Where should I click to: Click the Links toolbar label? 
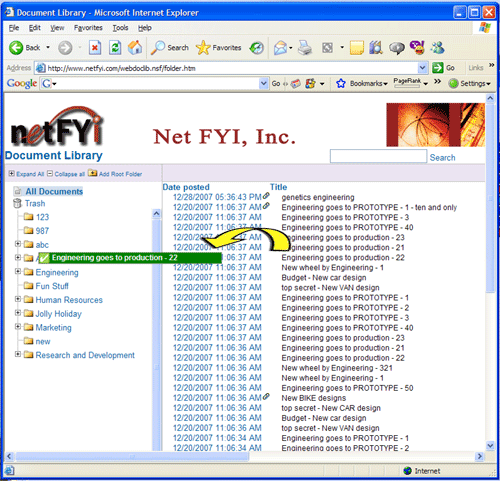[475, 68]
